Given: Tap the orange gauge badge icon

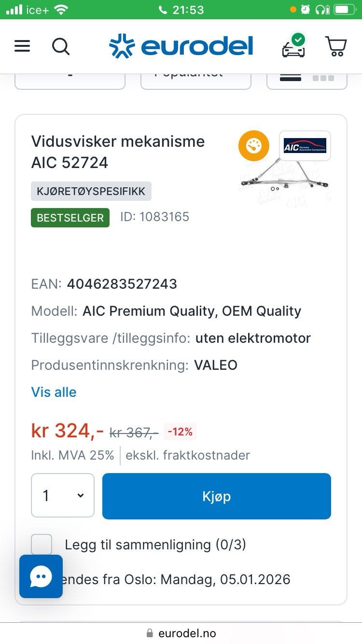Looking at the screenshot, I should (x=253, y=145).
